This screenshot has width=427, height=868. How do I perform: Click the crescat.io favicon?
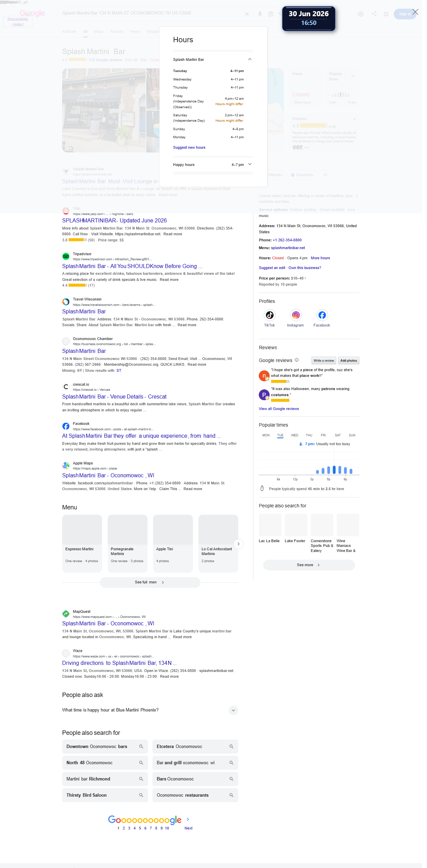66,387
